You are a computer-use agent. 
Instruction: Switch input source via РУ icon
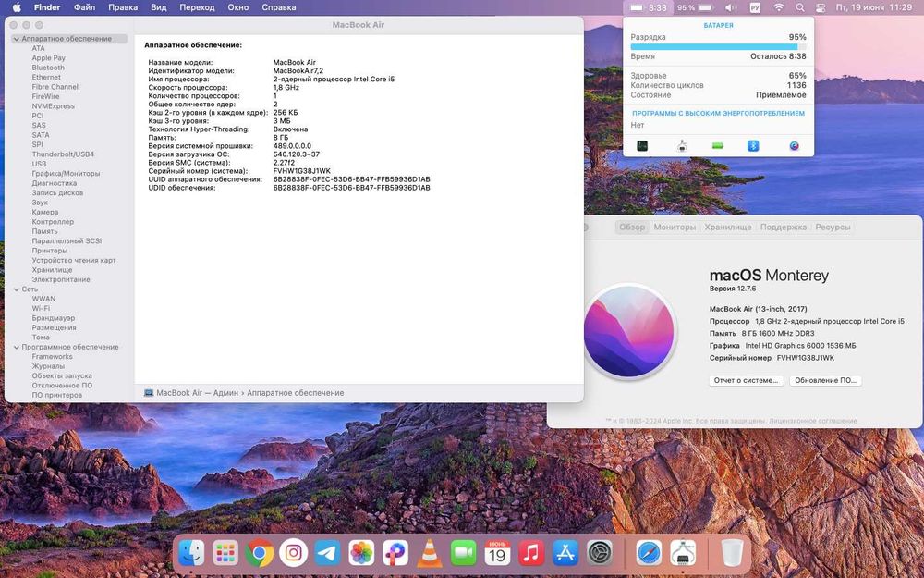[x=755, y=7]
